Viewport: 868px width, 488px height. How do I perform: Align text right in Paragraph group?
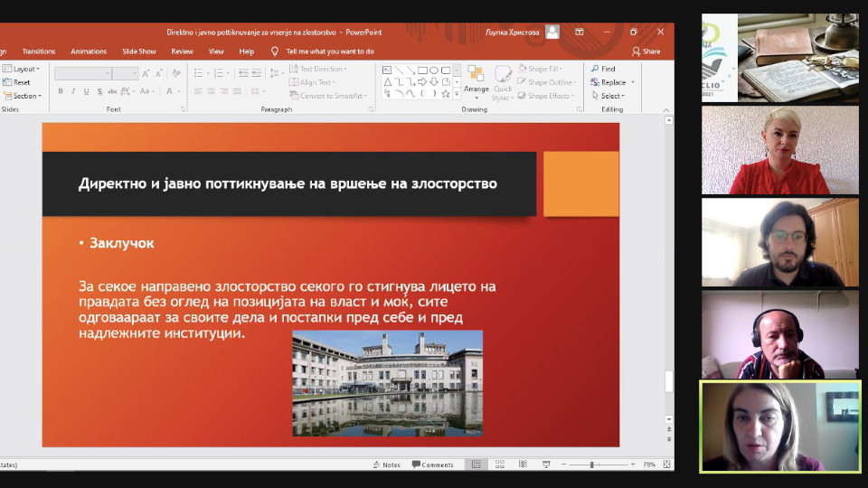point(224,91)
